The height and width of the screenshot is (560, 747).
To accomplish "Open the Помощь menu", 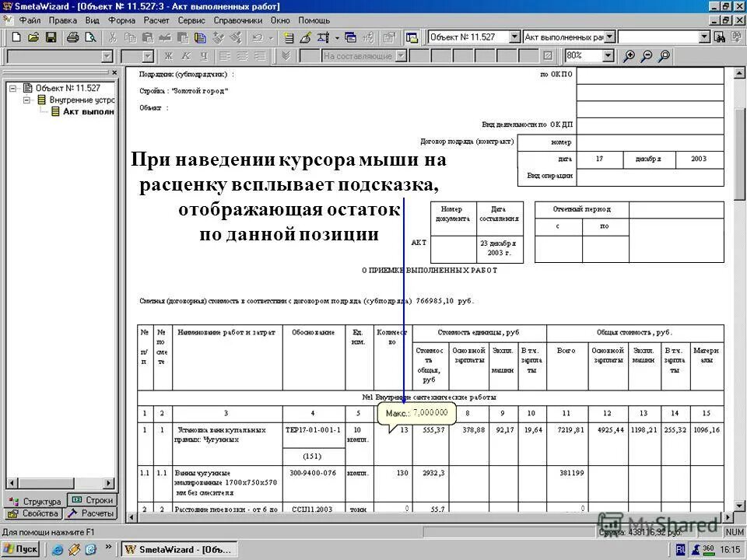I will (x=314, y=20).
